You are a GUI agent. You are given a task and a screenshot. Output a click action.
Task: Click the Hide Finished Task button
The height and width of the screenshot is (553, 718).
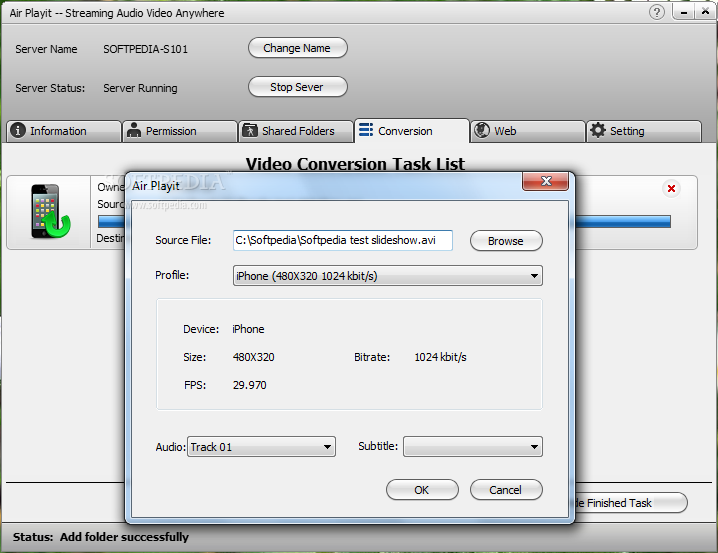(x=631, y=503)
